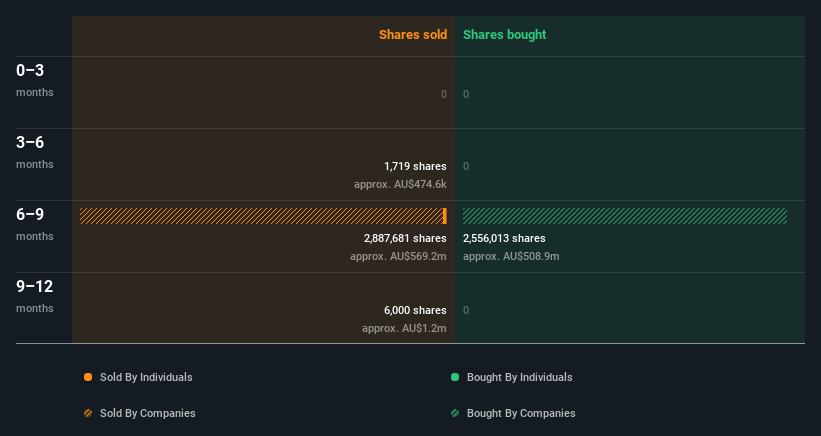Click the approx. AU$508.9m value
Screen dimensions: 821x436
click(x=511, y=256)
